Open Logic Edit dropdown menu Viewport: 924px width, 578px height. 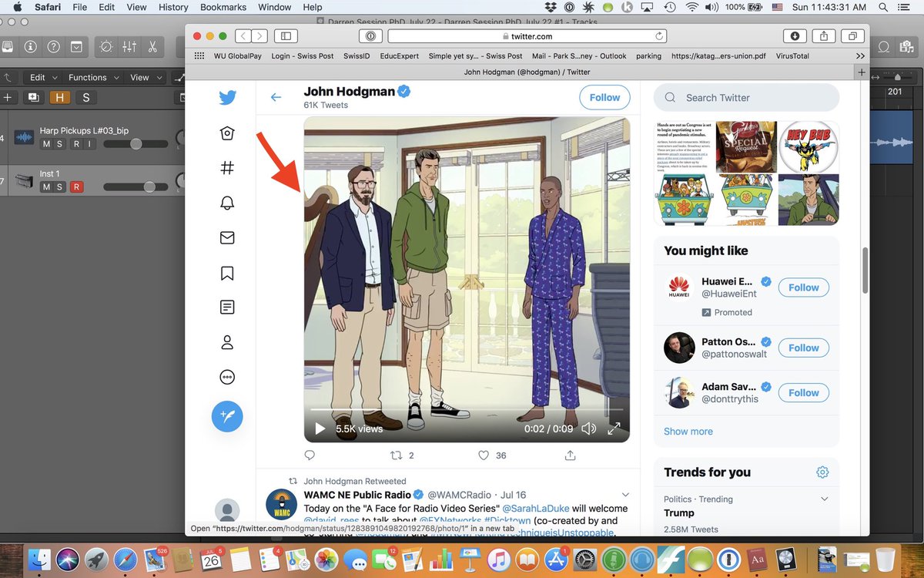click(x=42, y=77)
